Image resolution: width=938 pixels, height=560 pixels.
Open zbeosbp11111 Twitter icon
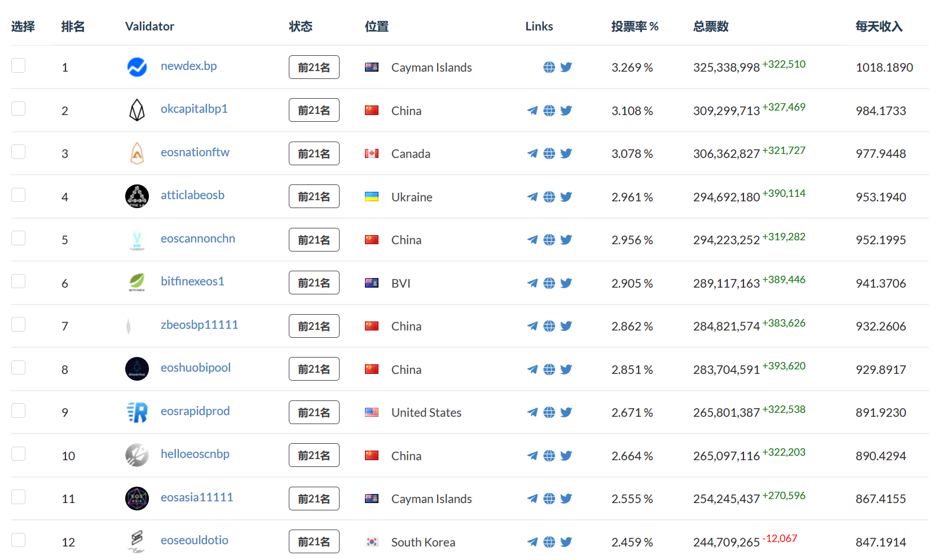[566, 326]
